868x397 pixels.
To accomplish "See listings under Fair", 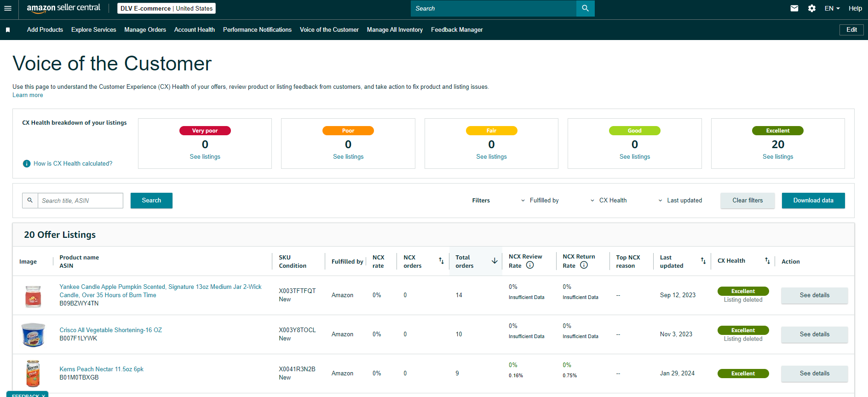I will click(491, 157).
